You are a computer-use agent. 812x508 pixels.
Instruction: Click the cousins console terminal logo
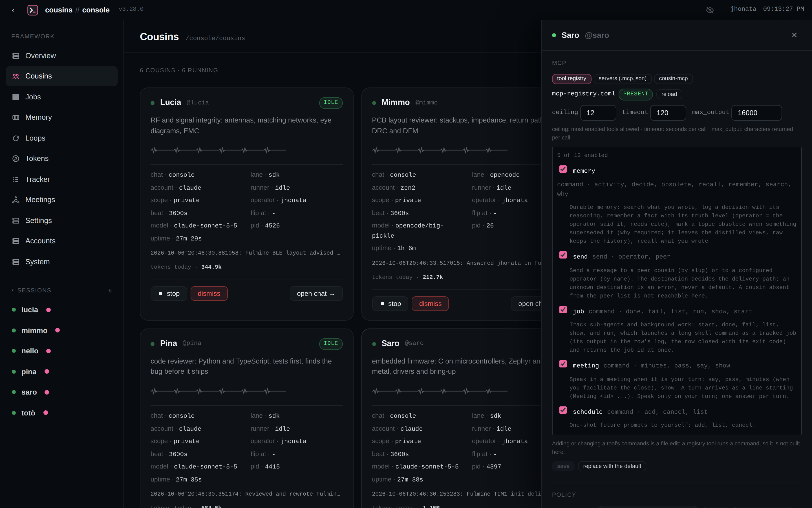[32, 10]
